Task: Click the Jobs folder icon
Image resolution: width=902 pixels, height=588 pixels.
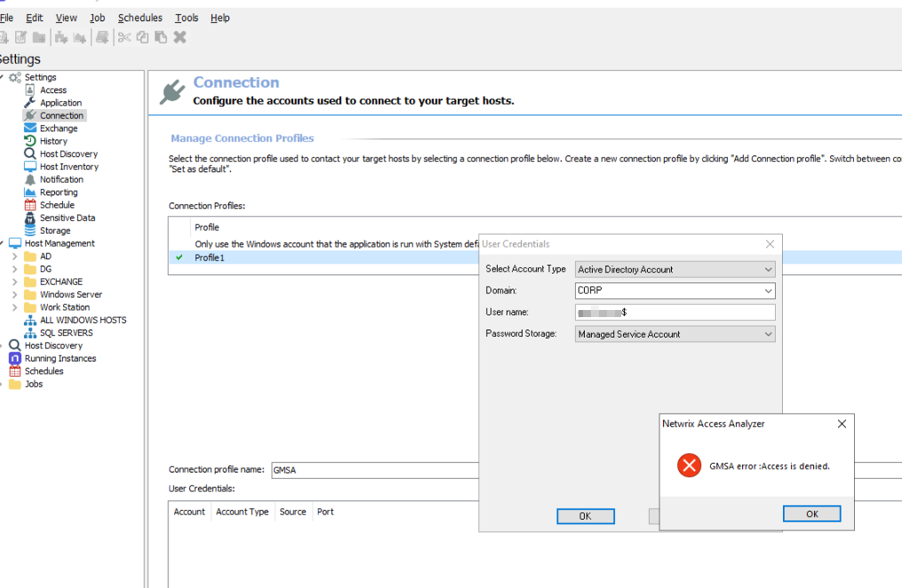Action: click(15, 384)
